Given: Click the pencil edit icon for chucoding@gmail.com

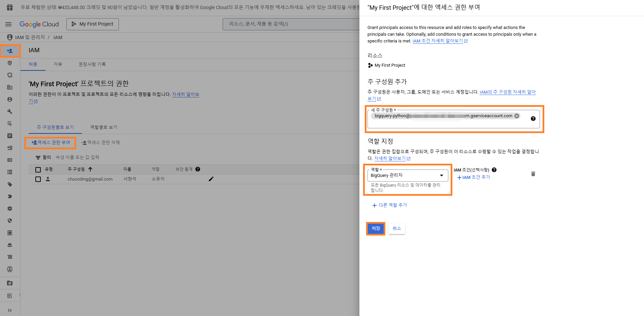Looking at the screenshot, I should [x=211, y=179].
